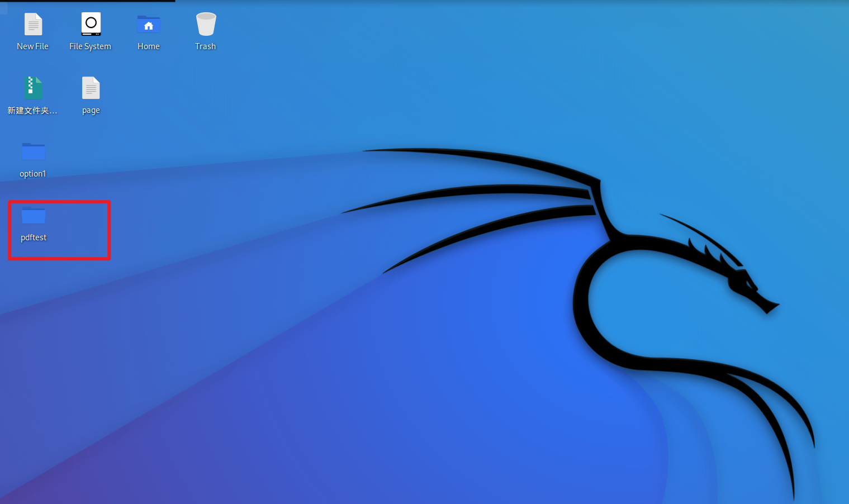Click the "新建文件夹…" archive label
Image resolution: width=849 pixels, height=504 pixels.
[x=32, y=111]
